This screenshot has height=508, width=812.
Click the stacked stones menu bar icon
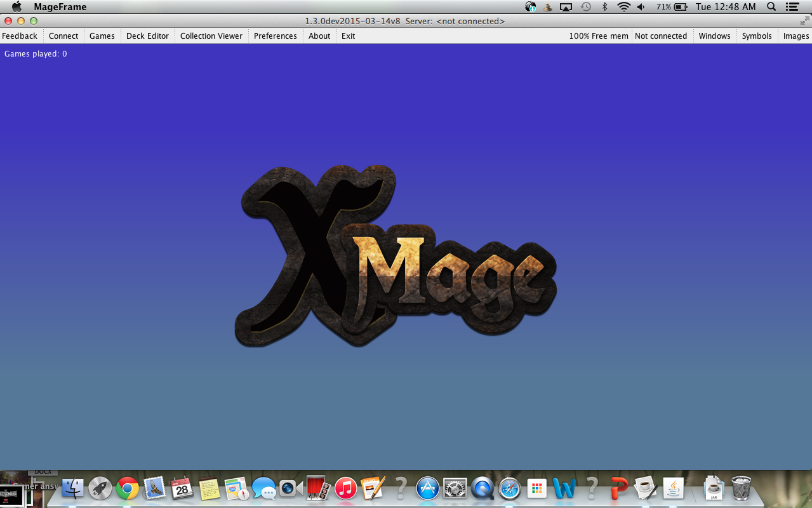[x=547, y=7]
